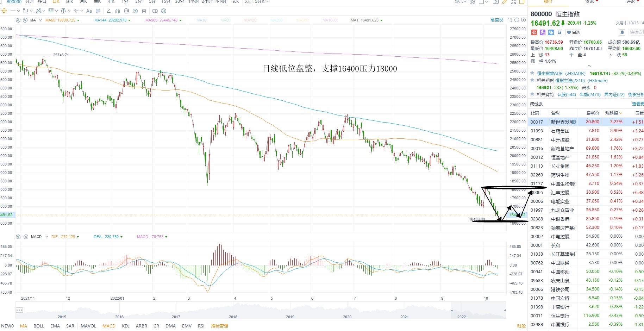
Task: Zoom out chart with the minus icon
Action: click(516, 20)
